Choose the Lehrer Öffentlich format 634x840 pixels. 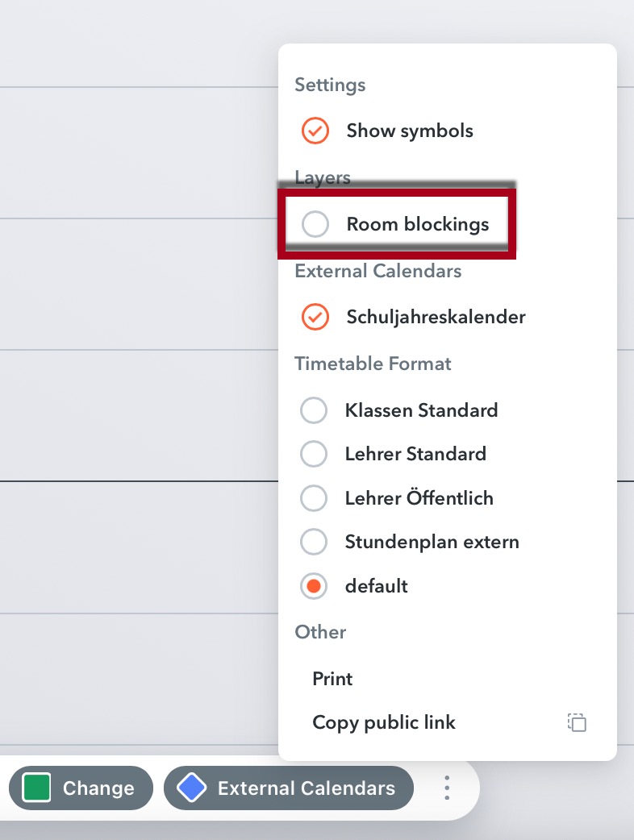[314, 498]
